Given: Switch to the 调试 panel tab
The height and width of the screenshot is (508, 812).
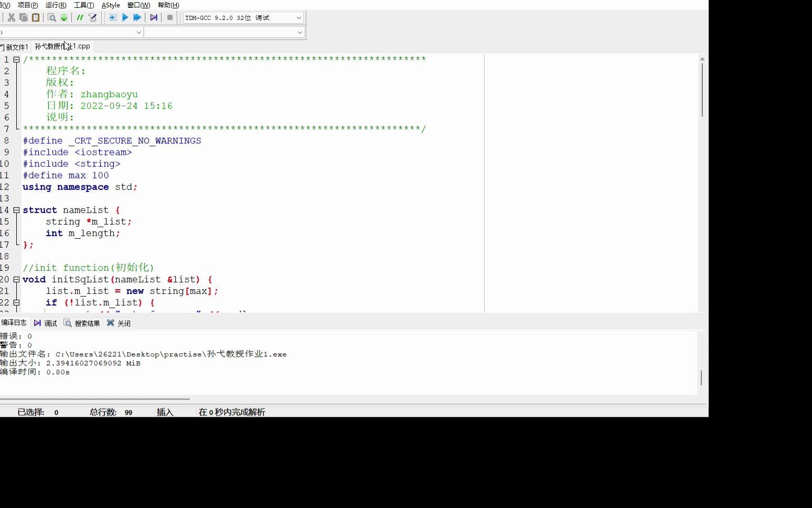Looking at the screenshot, I should pos(50,323).
